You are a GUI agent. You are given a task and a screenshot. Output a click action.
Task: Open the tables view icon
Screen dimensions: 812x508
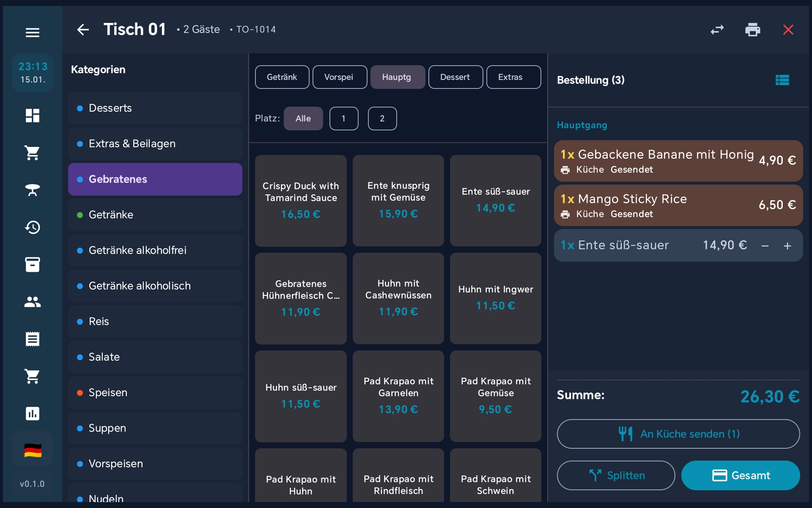click(x=32, y=190)
